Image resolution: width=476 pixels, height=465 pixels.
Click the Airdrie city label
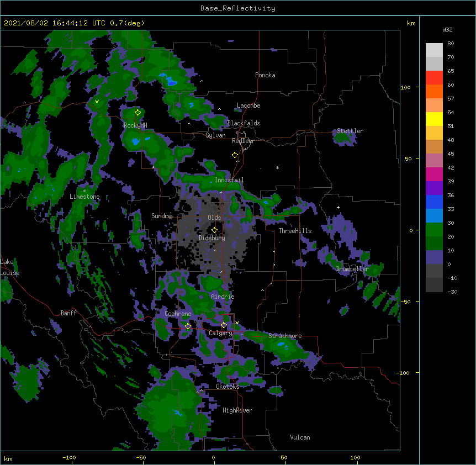[223, 297]
